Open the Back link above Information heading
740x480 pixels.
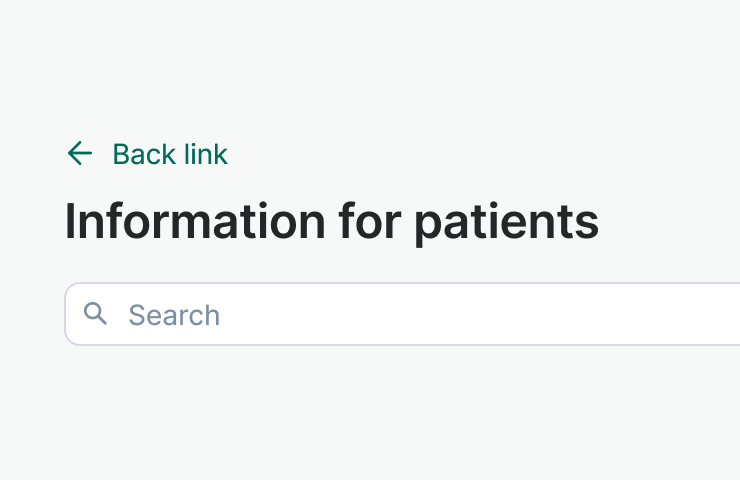pyautogui.click(x=170, y=154)
